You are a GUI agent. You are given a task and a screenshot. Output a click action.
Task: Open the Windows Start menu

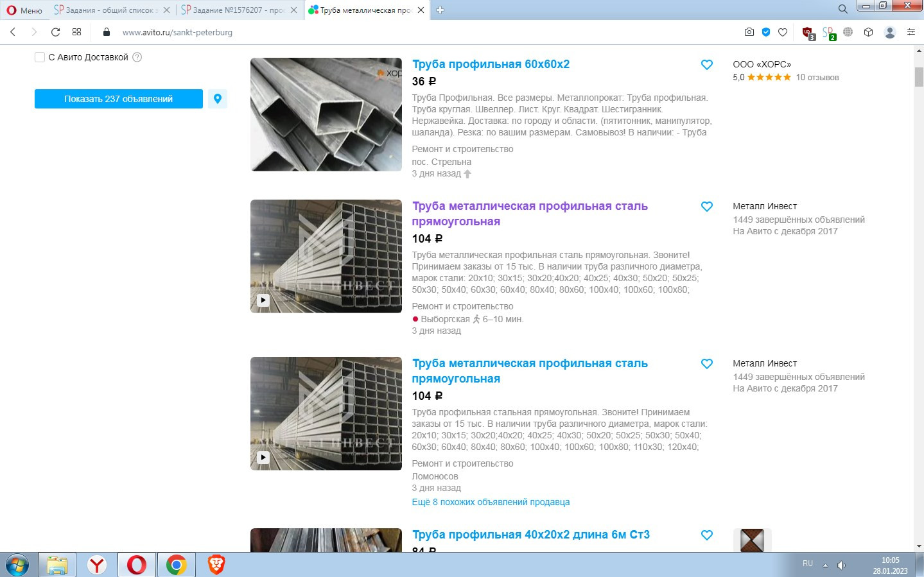(x=17, y=565)
